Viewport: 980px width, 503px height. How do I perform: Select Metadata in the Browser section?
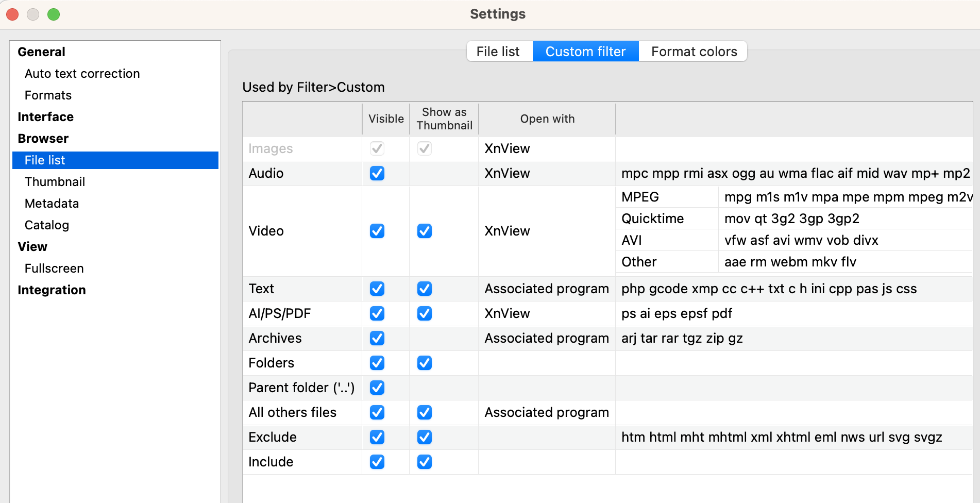pyautogui.click(x=52, y=204)
